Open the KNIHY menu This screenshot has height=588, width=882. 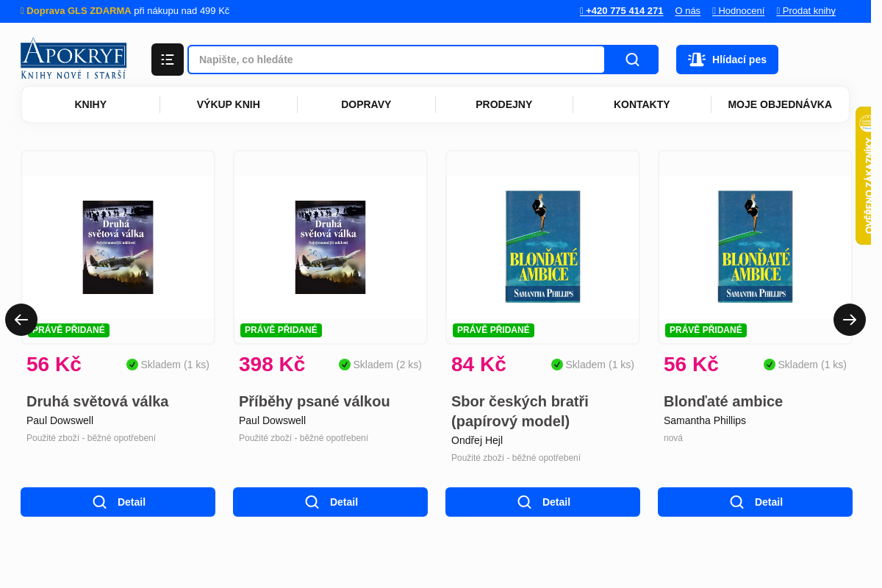coord(90,104)
